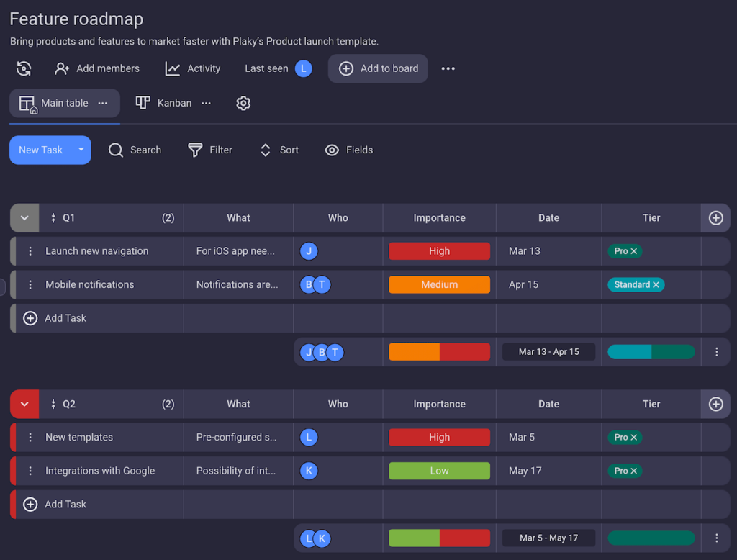Open board settings via the gear icon

(x=243, y=103)
